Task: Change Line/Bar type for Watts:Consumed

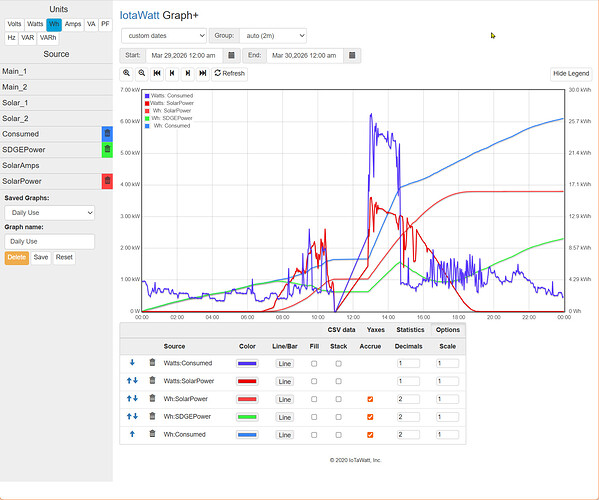Action: click(285, 364)
